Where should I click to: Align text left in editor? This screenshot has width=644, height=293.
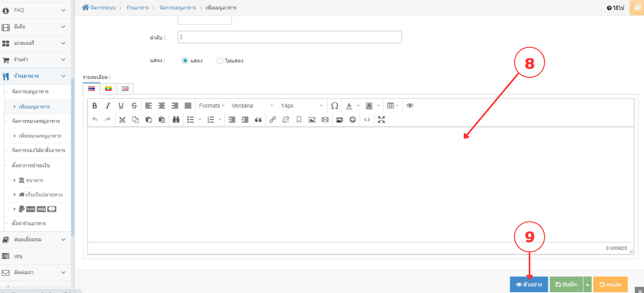tap(149, 105)
